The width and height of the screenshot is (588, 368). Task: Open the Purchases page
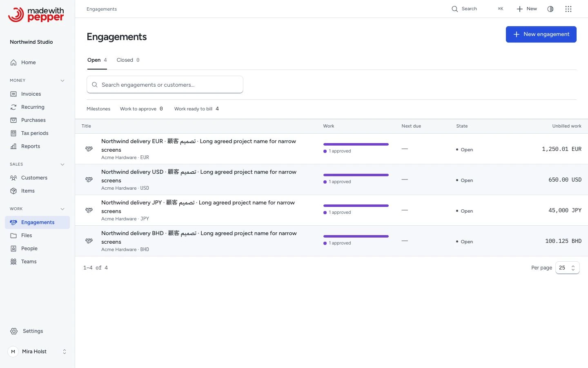pos(37,120)
